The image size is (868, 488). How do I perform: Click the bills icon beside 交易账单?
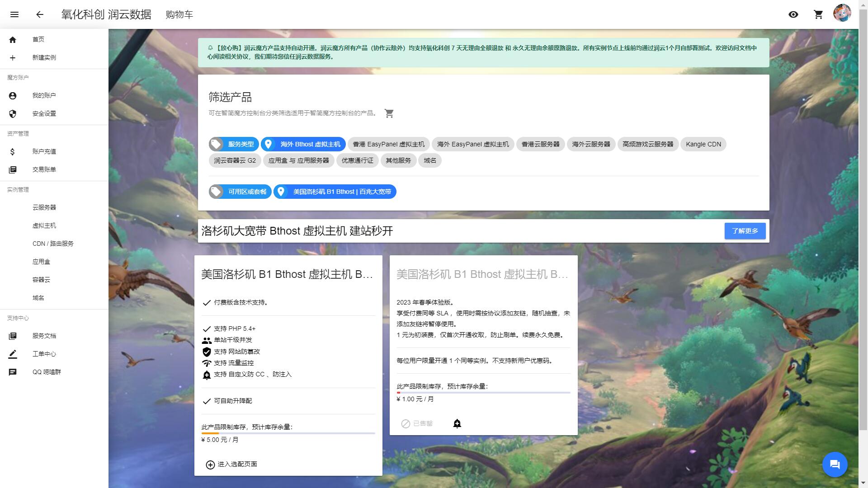[x=13, y=170]
